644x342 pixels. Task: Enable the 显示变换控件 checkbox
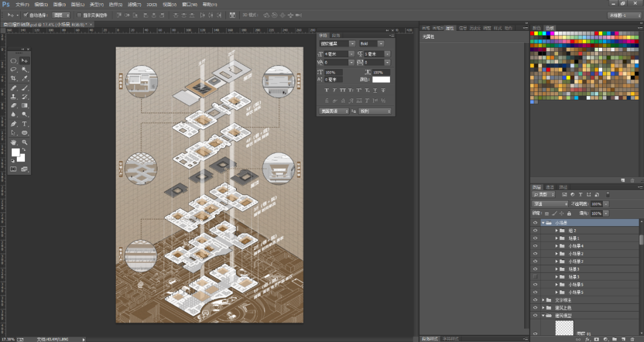tap(79, 15)
